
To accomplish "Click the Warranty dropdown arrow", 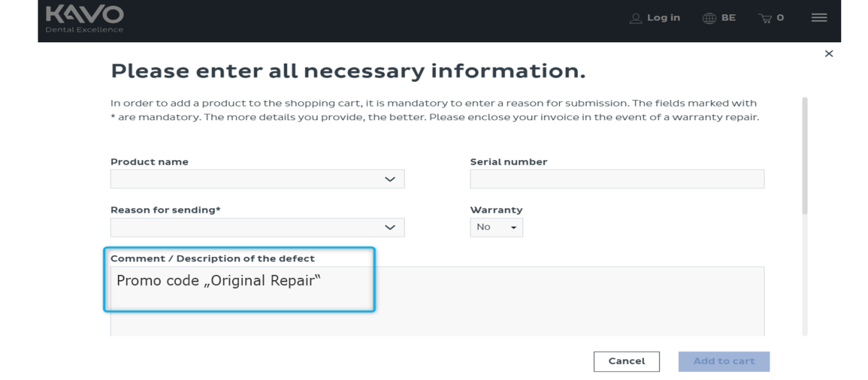I will pyautogui.click(x=514, y=228).
